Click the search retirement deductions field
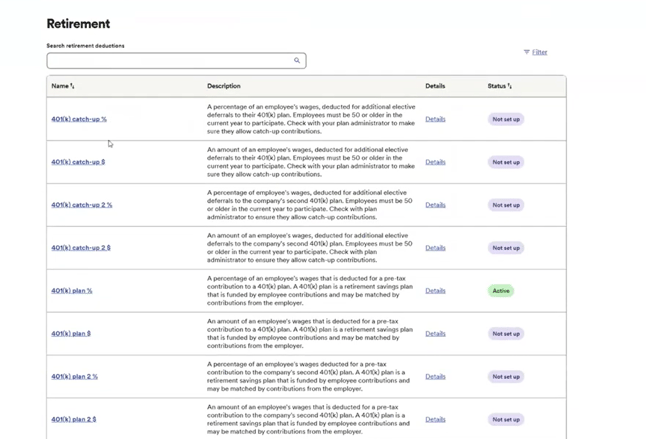Viewport: 646px width, 439px height. [x=168, y=61]
